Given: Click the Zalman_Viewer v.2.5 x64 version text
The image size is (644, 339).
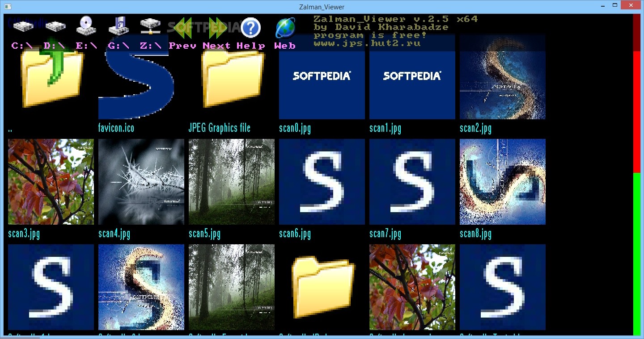Looking at the screenshot, I should (x=395, y=19).
